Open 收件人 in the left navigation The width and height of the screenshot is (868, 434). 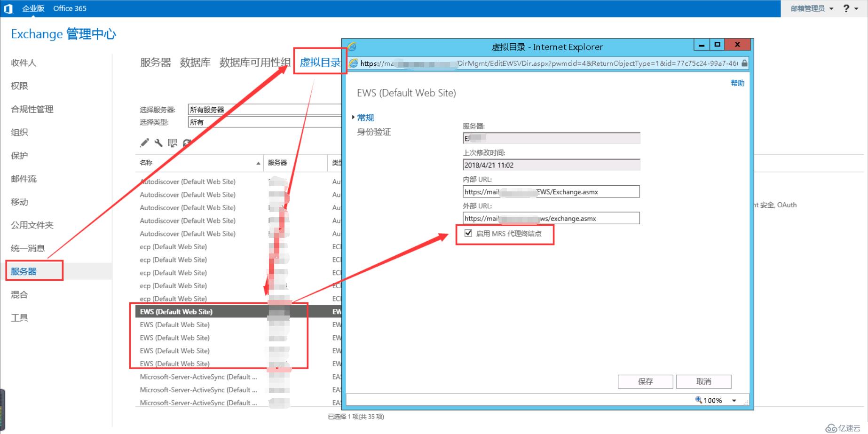tap(24, 63)
